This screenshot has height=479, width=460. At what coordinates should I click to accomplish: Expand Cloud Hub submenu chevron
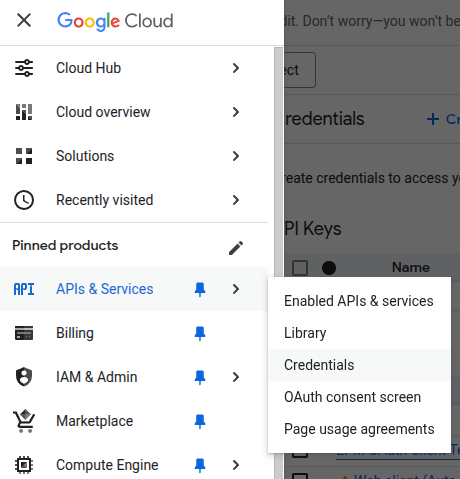tap(236, 68)
